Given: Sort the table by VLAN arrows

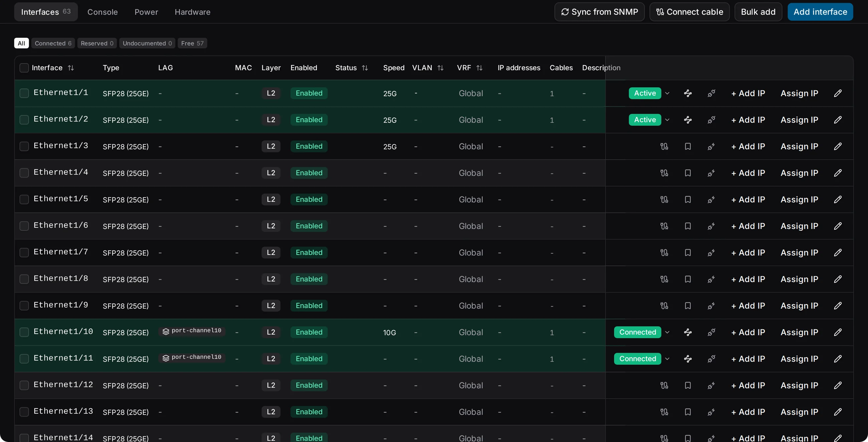Looking at the screenshot, I should pos(440,68).
